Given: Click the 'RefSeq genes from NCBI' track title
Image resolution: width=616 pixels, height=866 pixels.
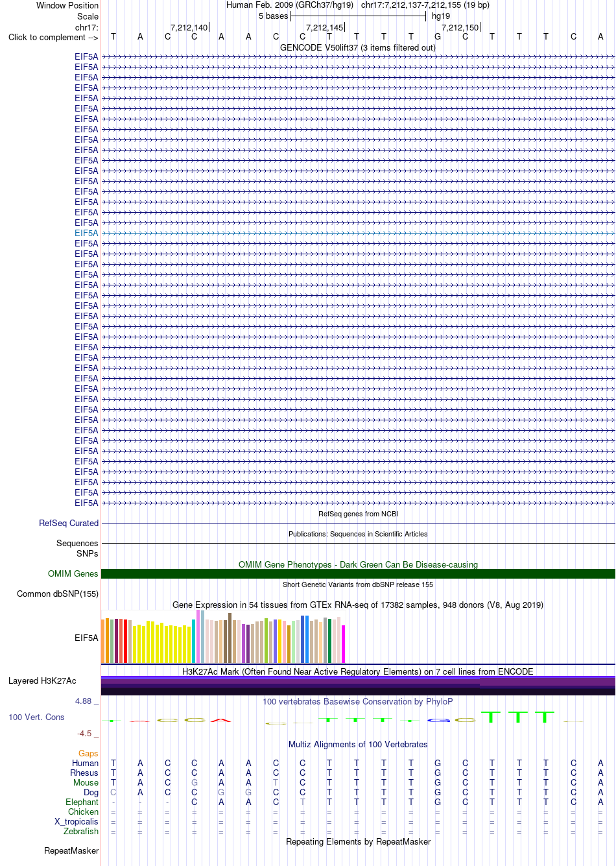Looking at the screenshot, I should pos(358,514).
